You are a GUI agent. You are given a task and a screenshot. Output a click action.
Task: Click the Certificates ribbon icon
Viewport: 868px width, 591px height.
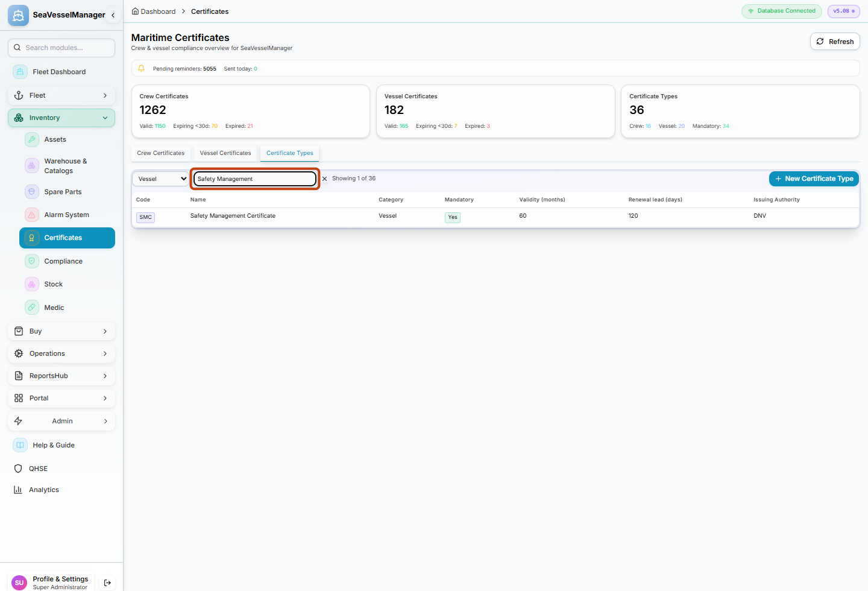32,238
